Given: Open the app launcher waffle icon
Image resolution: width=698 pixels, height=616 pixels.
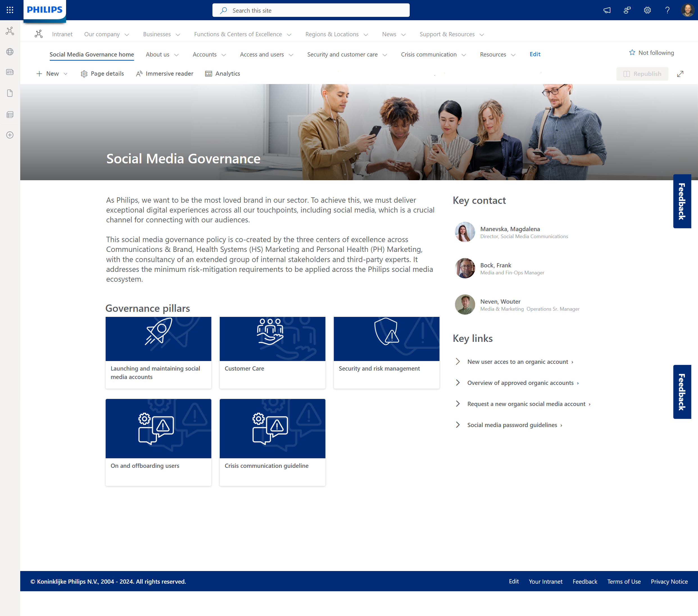Looking at the screenshot, I should pos(10,10).
